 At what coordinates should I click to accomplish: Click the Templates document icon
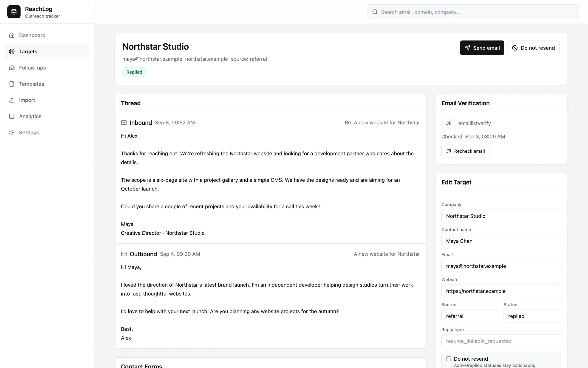pyautogui.click(x=12, y=84)
